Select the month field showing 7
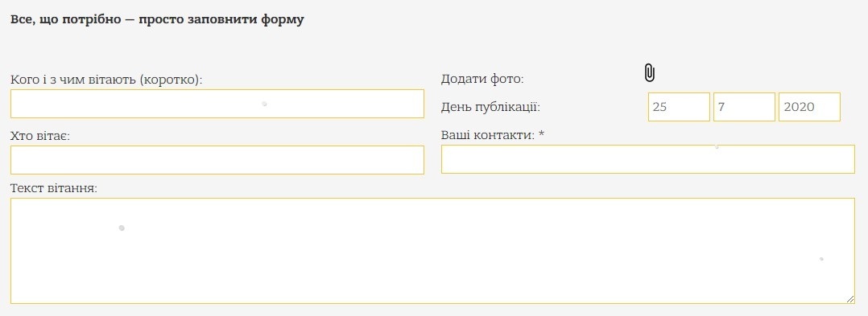This screenshot has width=868, height=316. tap(744, 107)
